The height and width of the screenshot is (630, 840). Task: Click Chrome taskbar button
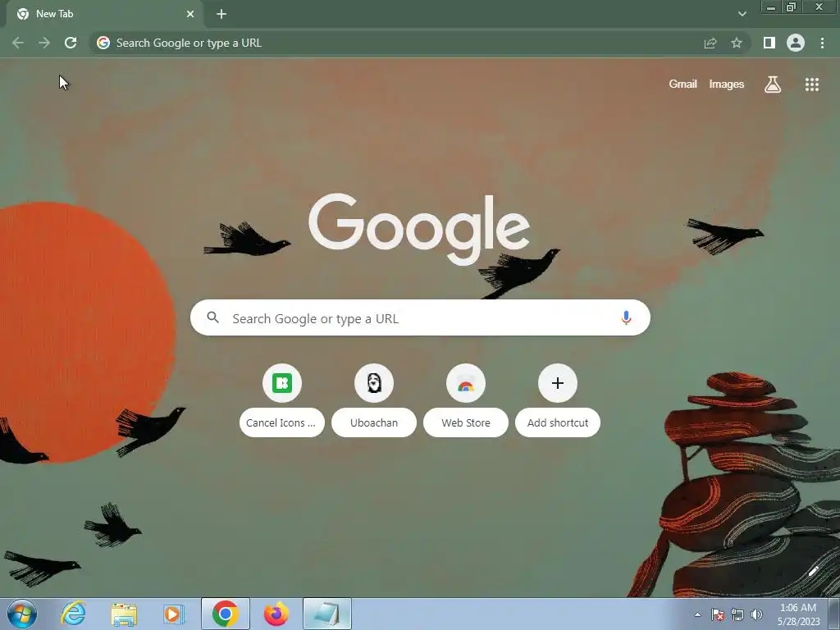pyautogui.click(x=226, y=614)
